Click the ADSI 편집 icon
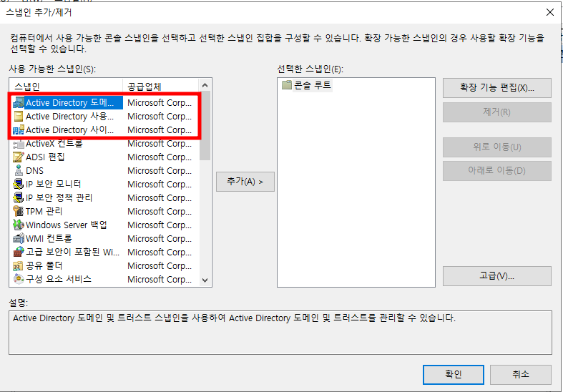563x392 pixels. (x=19, y=157)
